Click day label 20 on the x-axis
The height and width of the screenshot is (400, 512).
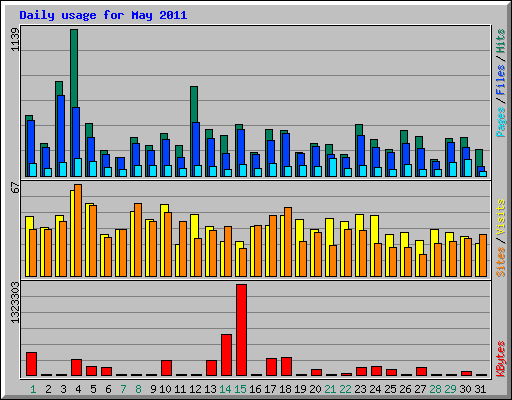click(315, 389)
